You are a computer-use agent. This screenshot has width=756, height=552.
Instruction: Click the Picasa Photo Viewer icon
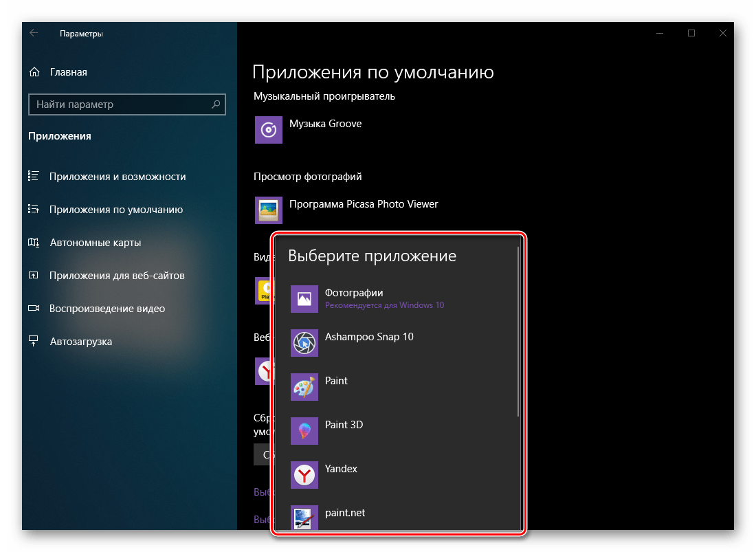point(269,210)
